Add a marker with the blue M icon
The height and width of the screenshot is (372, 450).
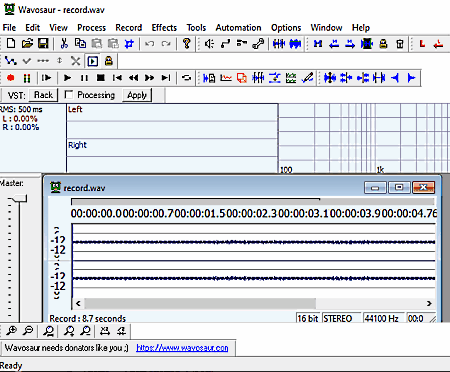click(318, 44)
